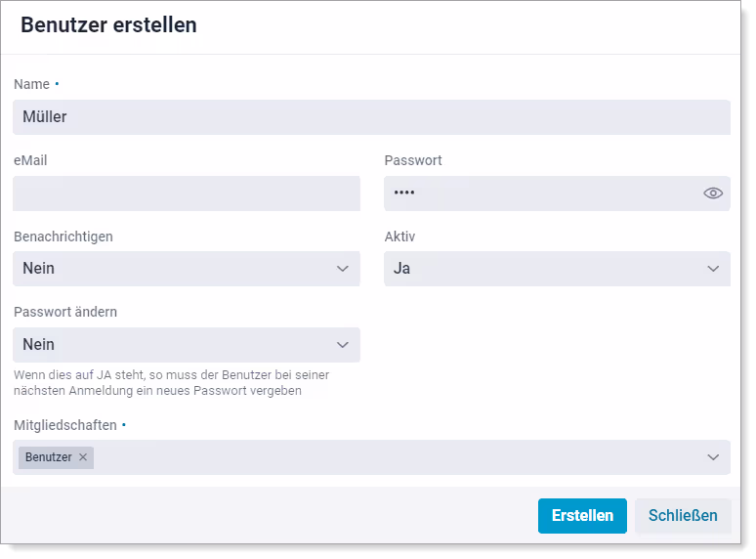This screenshot has height=559, width=756.
Task: Focus the Name field containing Müller
Action: tap(371, 117)
